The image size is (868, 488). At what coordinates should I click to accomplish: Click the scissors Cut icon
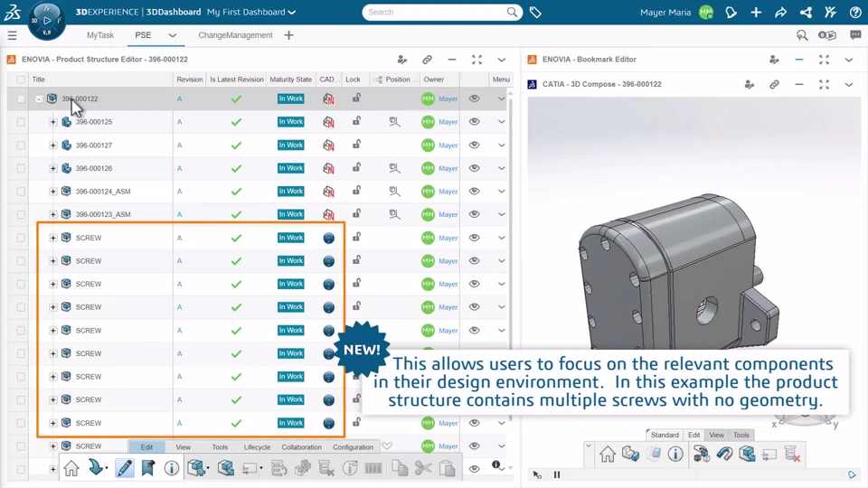423,468
